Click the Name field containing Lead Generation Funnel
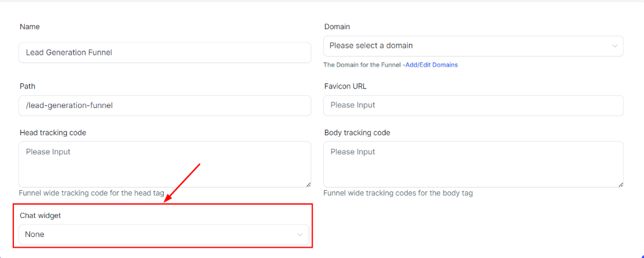 tap(164, 53)
